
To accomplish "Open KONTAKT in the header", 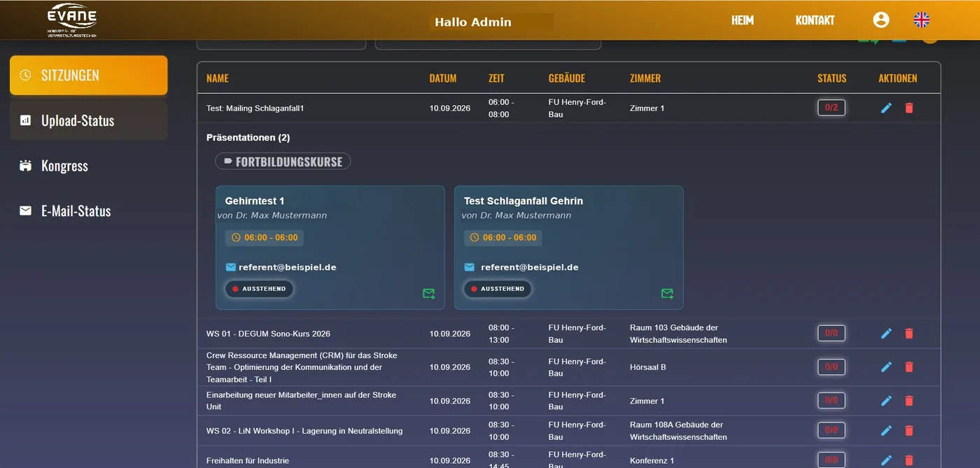I will pos(815,20).
